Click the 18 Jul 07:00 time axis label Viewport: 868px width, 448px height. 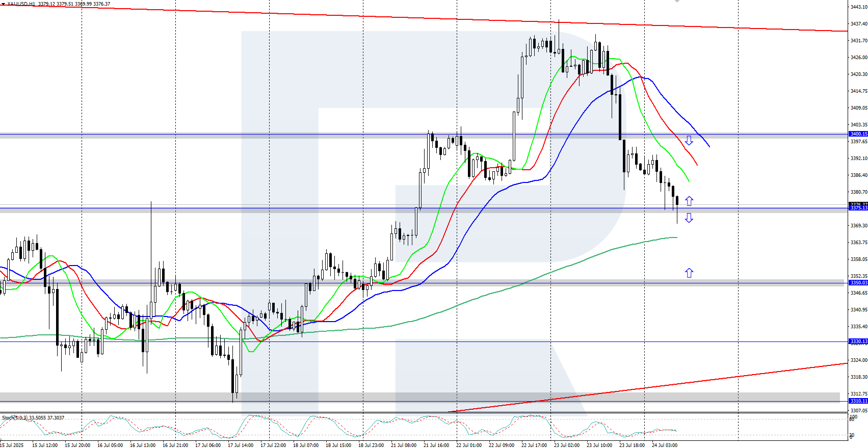(306, 445)
